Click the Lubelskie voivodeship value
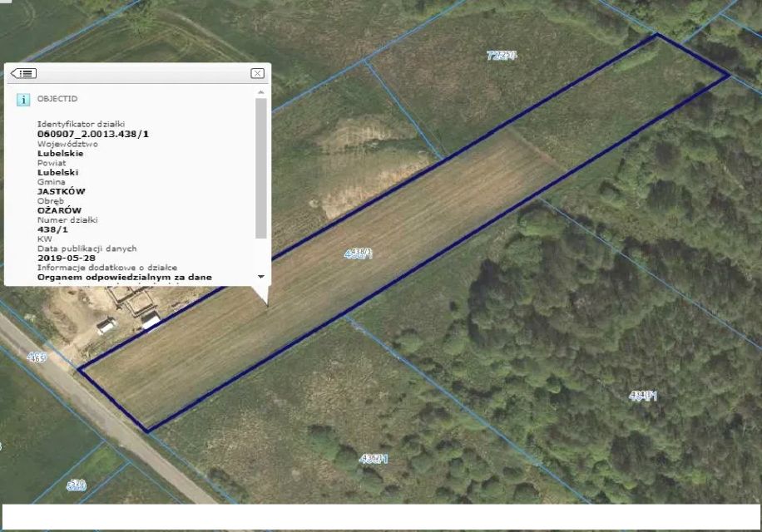 pos(60,154)
